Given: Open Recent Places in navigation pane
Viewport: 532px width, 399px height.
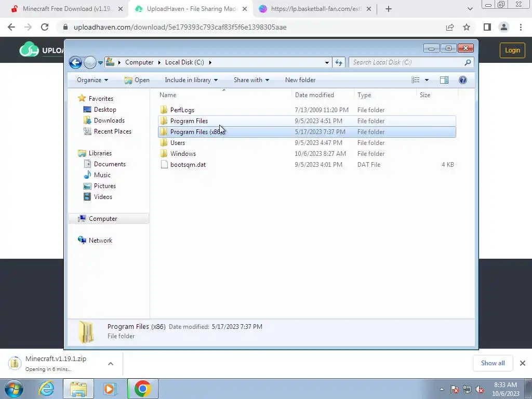Looking at the screenshot, I should (112, 131).
